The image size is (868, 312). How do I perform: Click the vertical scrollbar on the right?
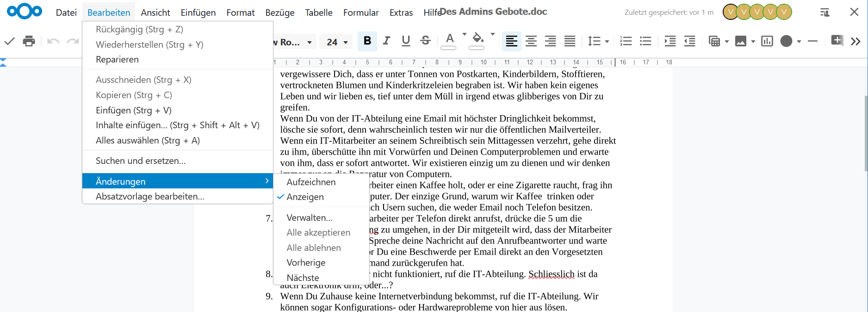[865, 133]
